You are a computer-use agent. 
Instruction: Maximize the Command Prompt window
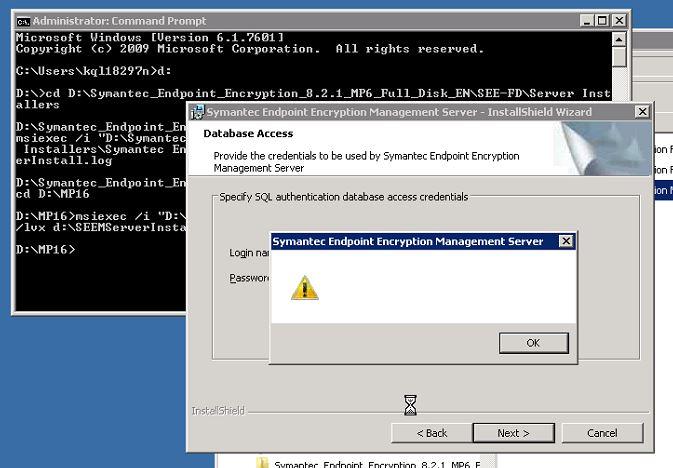point(603,20)
